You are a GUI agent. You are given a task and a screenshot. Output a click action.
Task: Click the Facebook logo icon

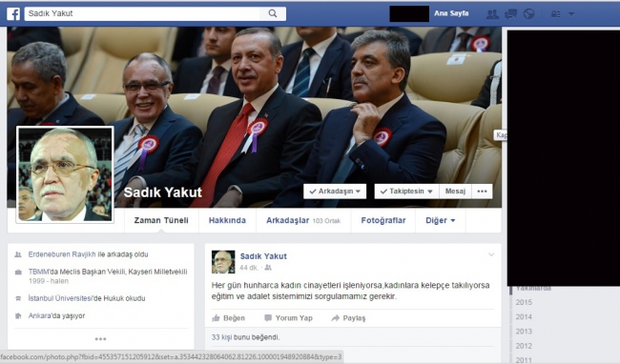point(13,14)
